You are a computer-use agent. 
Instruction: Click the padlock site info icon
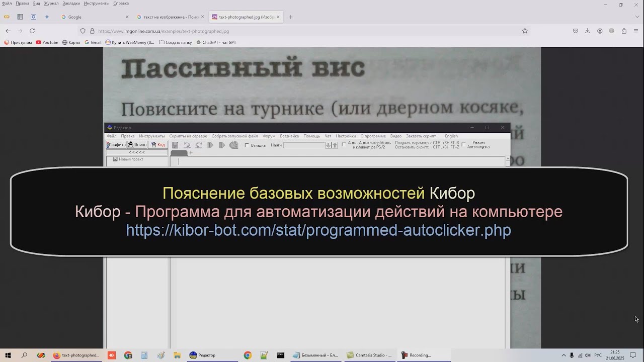92,31
